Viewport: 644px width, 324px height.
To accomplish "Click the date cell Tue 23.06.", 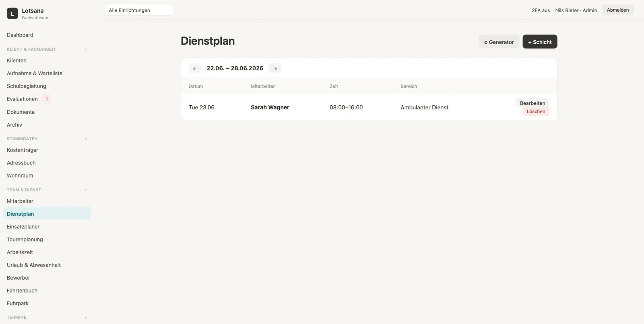I will coord(202,107).
